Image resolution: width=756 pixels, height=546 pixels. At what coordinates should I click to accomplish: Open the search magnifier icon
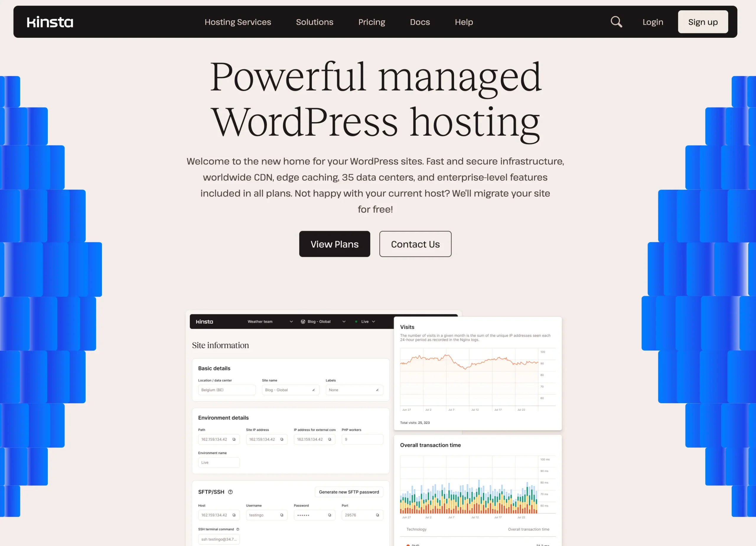[x=616, y=22]
